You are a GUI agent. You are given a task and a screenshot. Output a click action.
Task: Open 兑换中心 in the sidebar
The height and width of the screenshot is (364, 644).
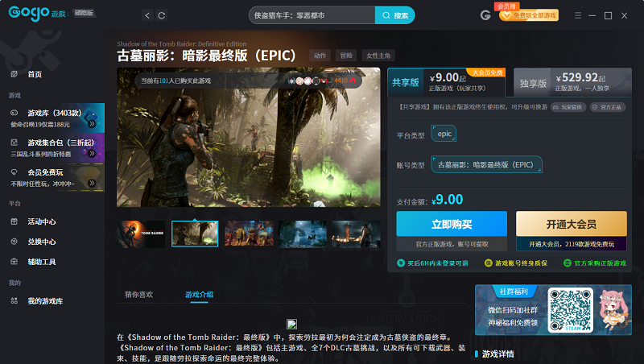coord(42,242)
